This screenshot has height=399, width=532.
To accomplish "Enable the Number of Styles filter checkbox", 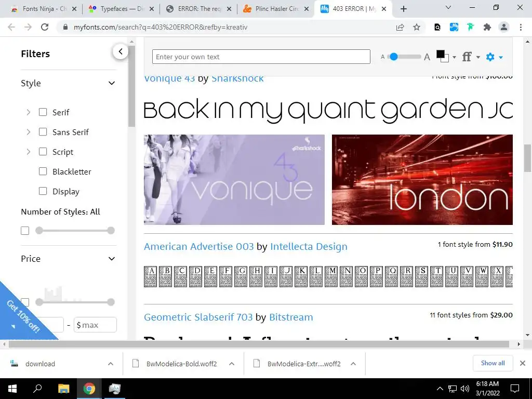I will tap(25, 231).
